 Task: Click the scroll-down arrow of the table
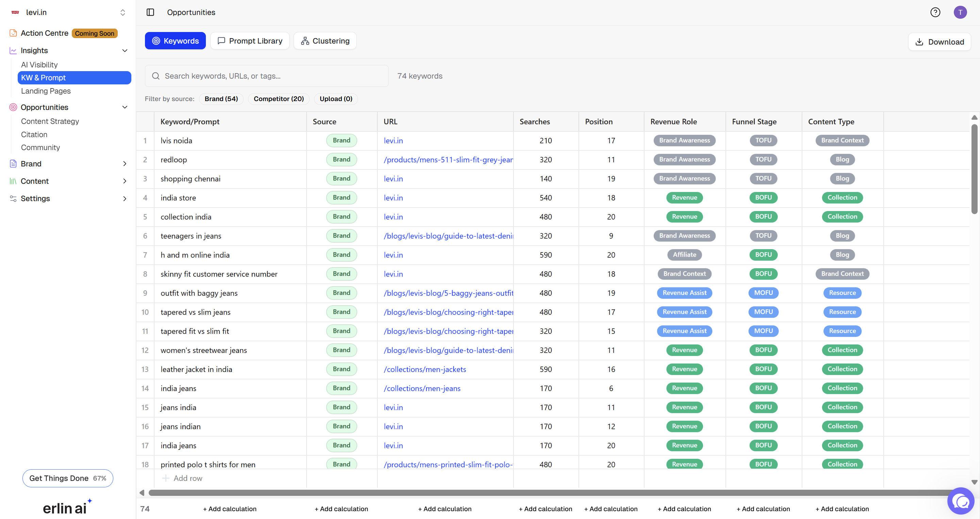[974, 482]
